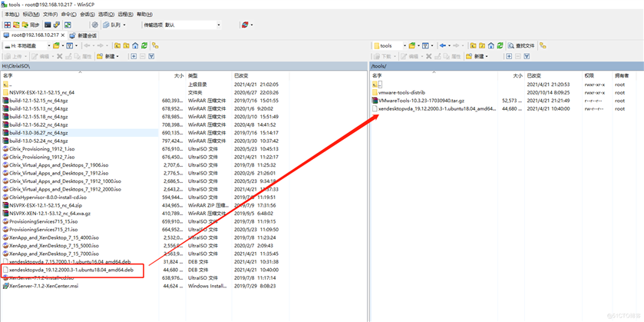The height and width of the screenshot is (322, 644).
Task: Click remote panel filter icon
Action: tap(425, 45)
